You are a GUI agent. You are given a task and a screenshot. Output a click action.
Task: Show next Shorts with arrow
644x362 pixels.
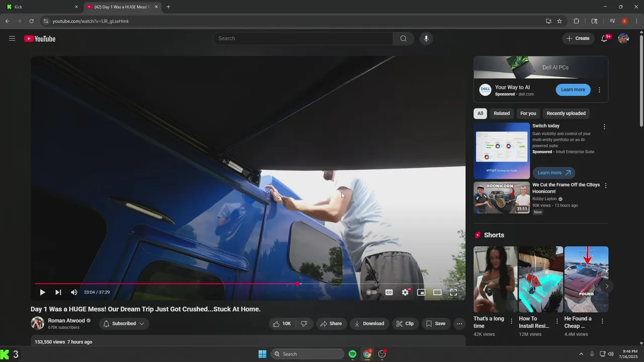(x=607, y=287)
